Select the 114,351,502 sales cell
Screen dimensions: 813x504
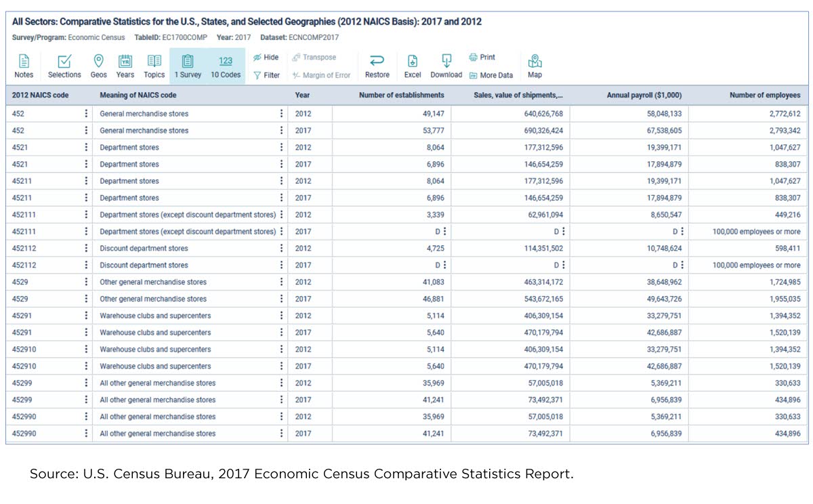(510, 248)
